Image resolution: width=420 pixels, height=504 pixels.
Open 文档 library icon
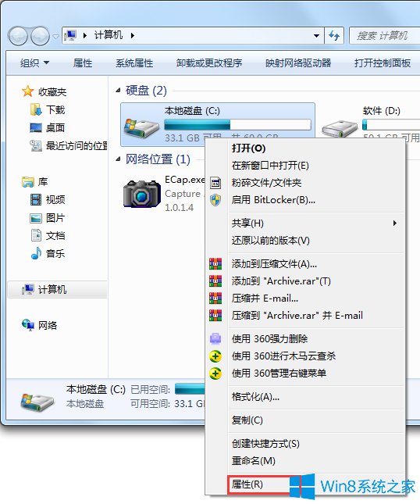coord(36,235)
